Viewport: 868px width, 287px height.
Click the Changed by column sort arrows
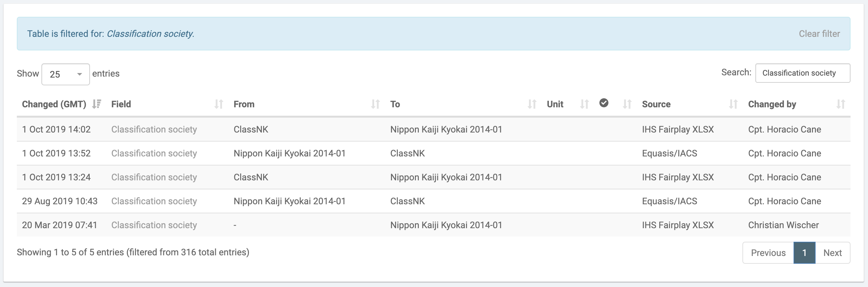[840, 104]
